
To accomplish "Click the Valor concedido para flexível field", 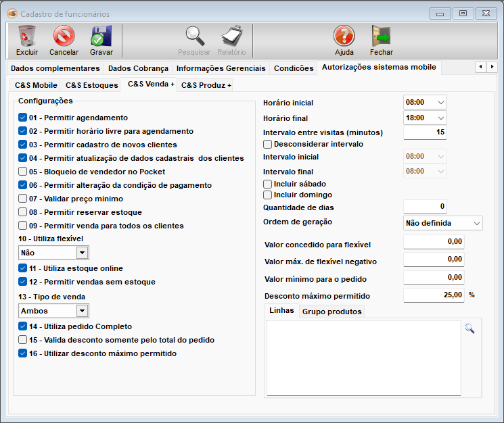I will click(434, 242).
